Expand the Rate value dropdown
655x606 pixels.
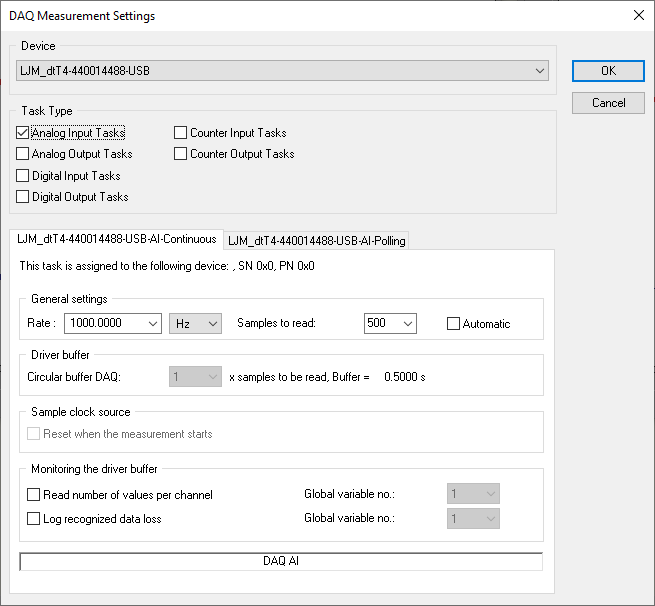point(152,324)
